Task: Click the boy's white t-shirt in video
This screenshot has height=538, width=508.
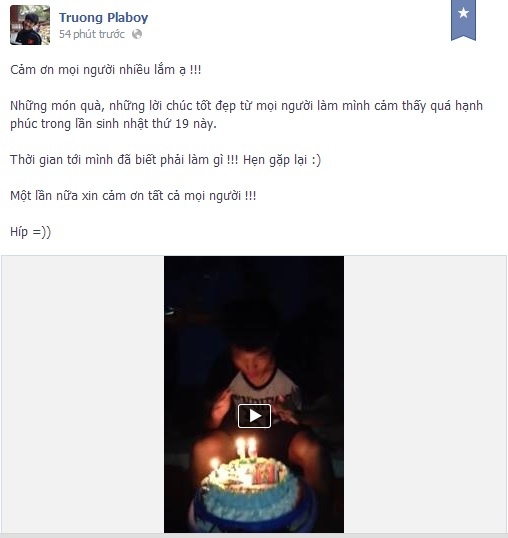Action: click(x=263, y=389)
